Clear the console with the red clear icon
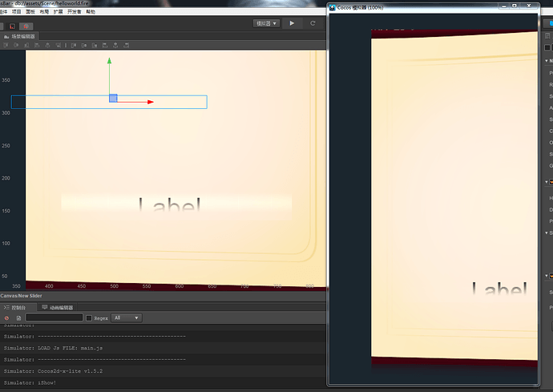 (x=6, y=318)
